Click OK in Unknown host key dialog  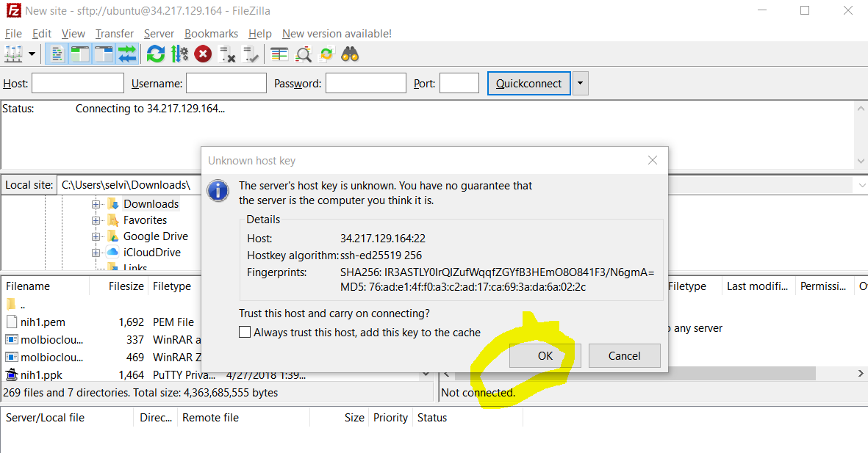coord(545,355)
